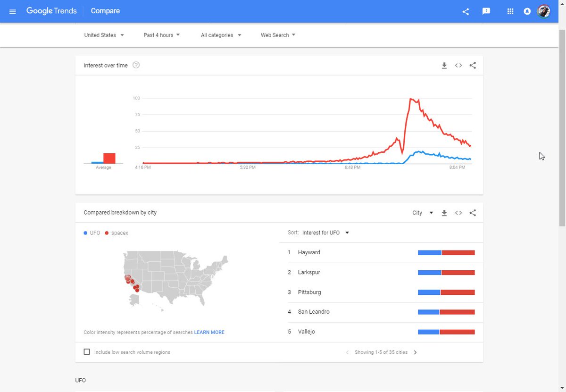Click help icon beside Interest over time
The width and height of the screenshot is (566, 392).
pyautogui.click(x=136, y=65)
